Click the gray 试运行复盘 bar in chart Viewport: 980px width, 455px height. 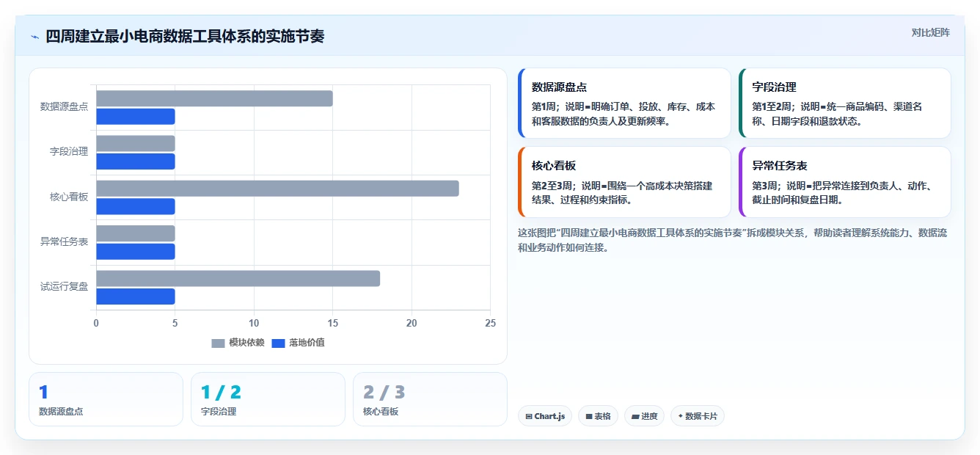click(238, 278)
